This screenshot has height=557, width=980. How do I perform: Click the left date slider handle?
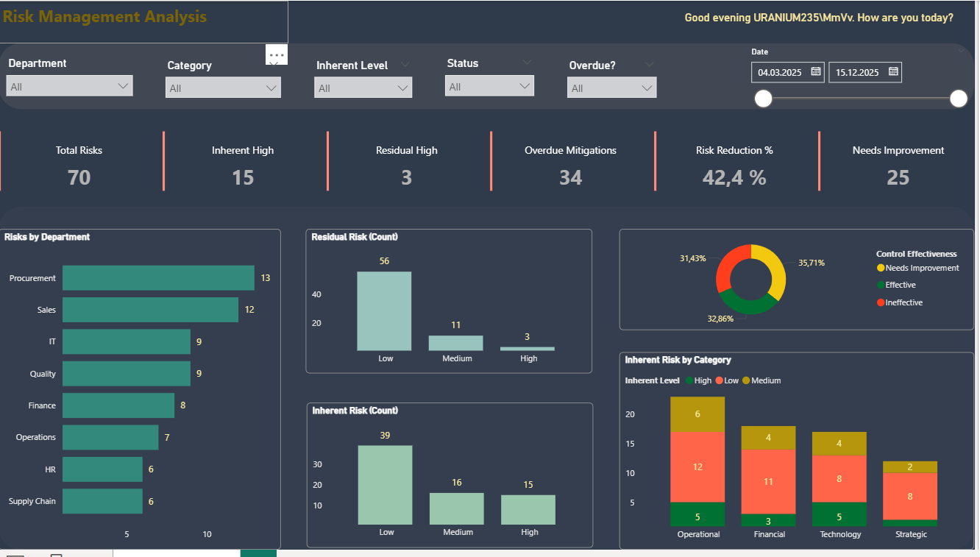click(x=764, y=99)
